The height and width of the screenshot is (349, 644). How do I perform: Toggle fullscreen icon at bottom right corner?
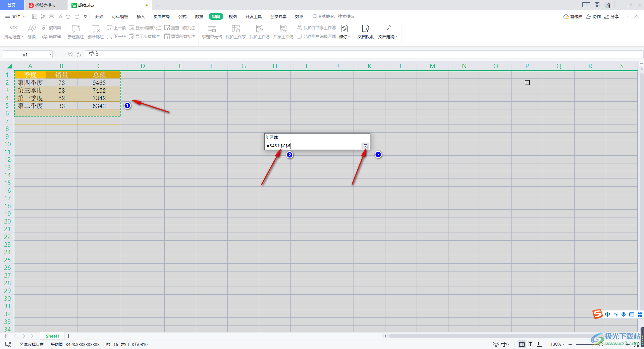[636, 344]
